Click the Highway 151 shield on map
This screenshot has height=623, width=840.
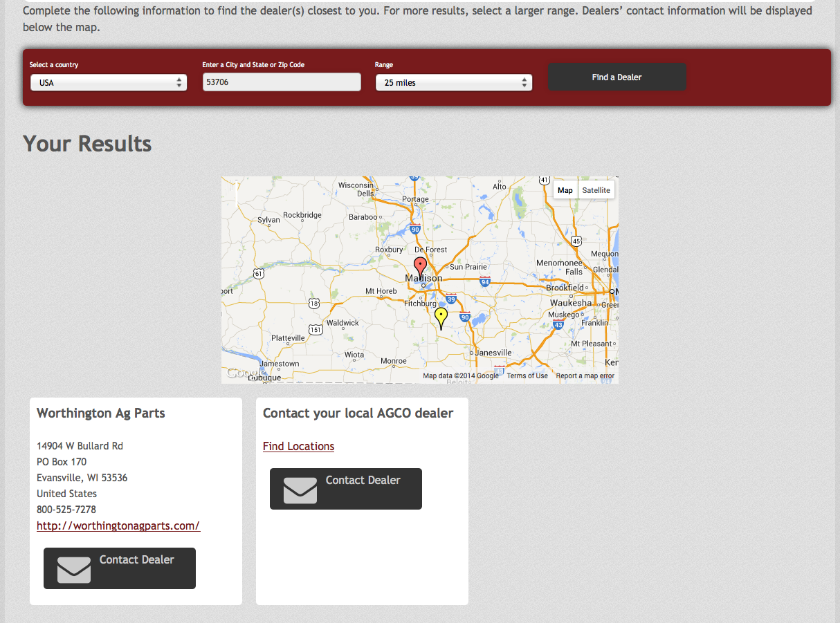click(x=316, y=330)
